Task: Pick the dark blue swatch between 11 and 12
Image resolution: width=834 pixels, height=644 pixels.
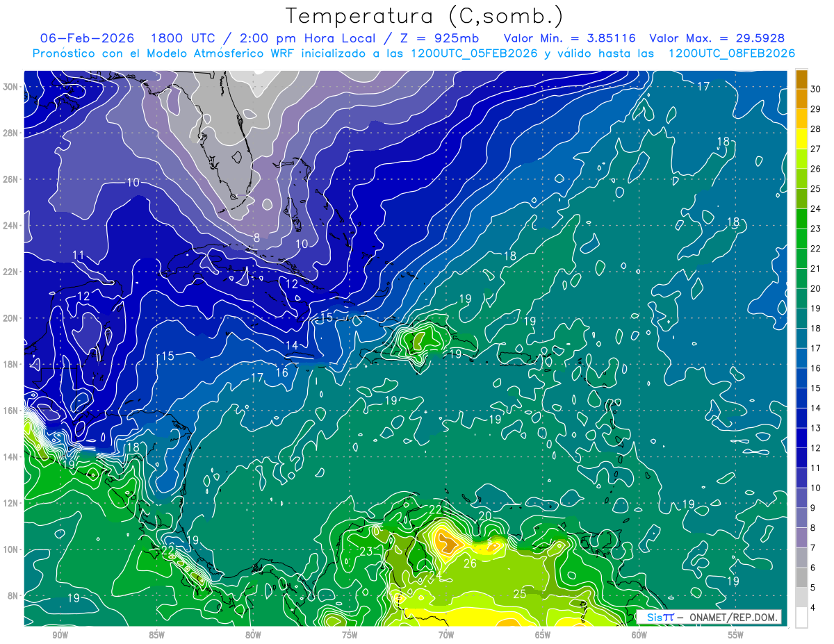Action: (x=801, y=458)
